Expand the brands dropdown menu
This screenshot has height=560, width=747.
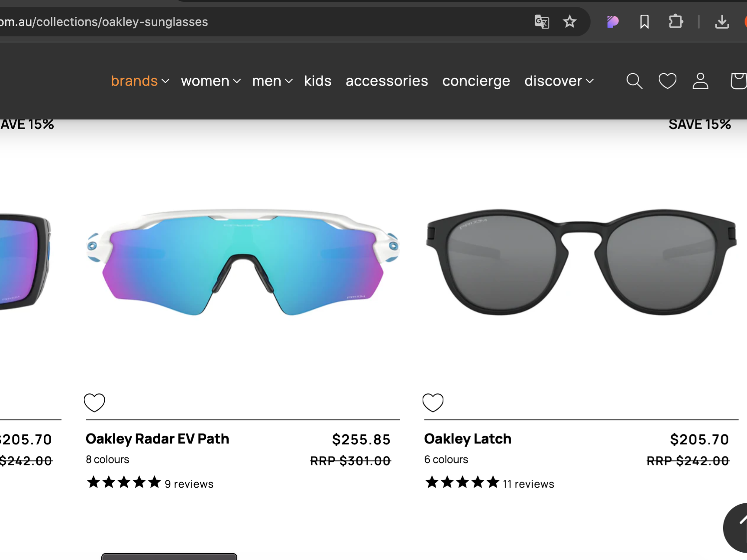pos(140,81)
